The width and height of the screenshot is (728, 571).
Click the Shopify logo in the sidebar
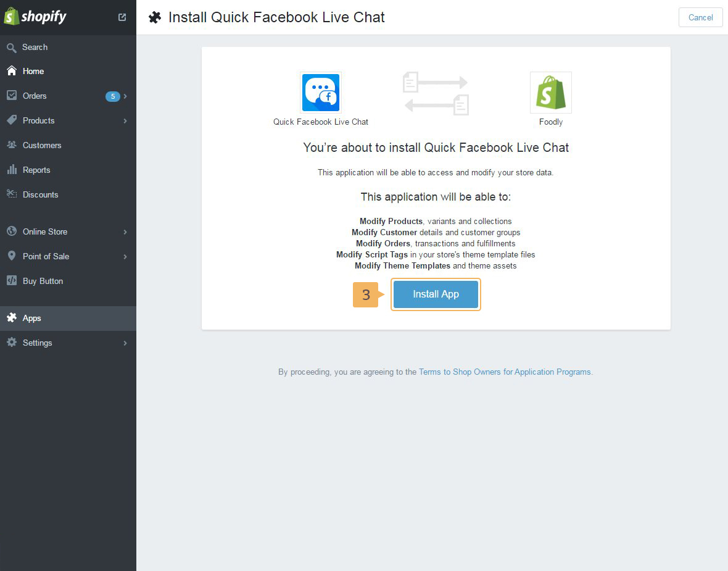coord(35,17)
